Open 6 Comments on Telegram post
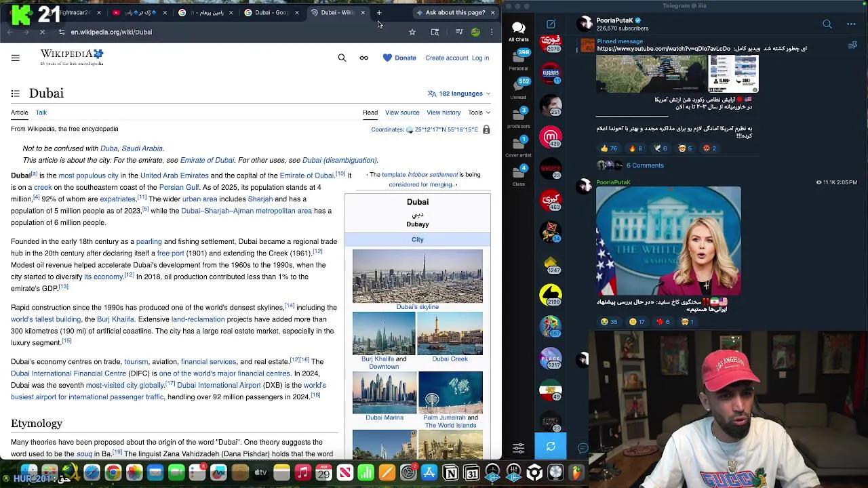Image resolution: width=868 pixels, height=488 pixels. [645, 165]
